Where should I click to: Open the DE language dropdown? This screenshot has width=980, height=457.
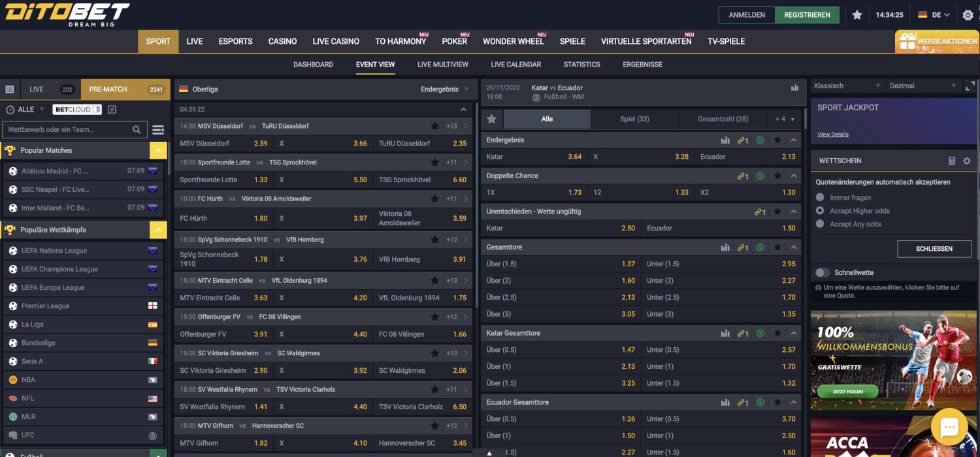point(934,15)
